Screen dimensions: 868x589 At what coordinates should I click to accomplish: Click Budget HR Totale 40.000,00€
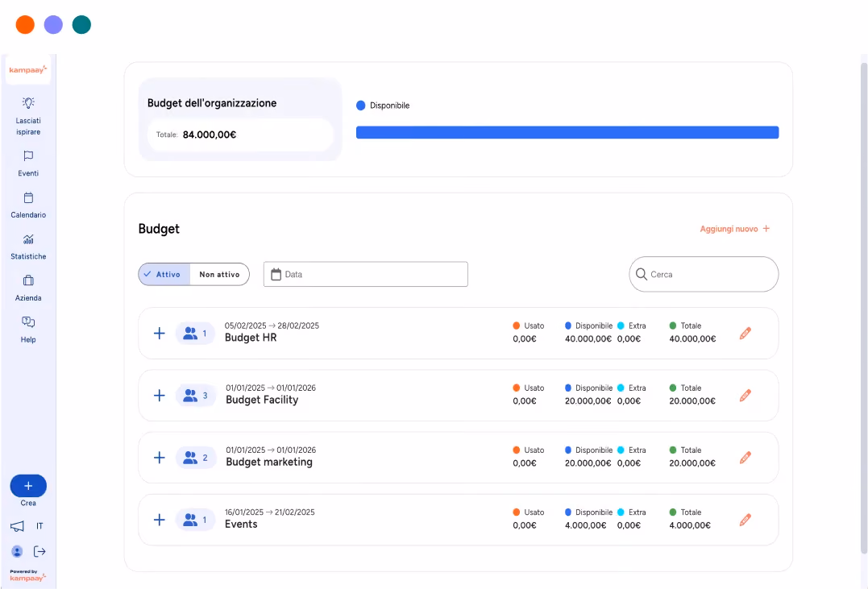692,338
